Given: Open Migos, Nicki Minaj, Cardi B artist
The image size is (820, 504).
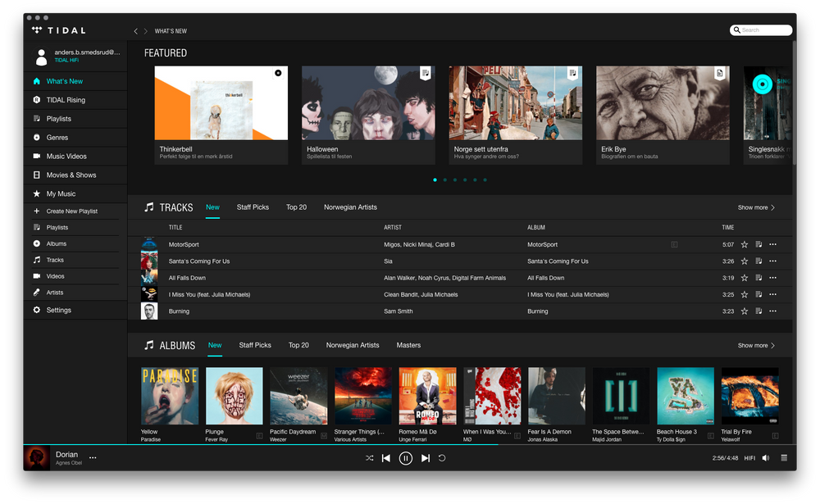Looking at the screenshot, I should tap(419, 245).
